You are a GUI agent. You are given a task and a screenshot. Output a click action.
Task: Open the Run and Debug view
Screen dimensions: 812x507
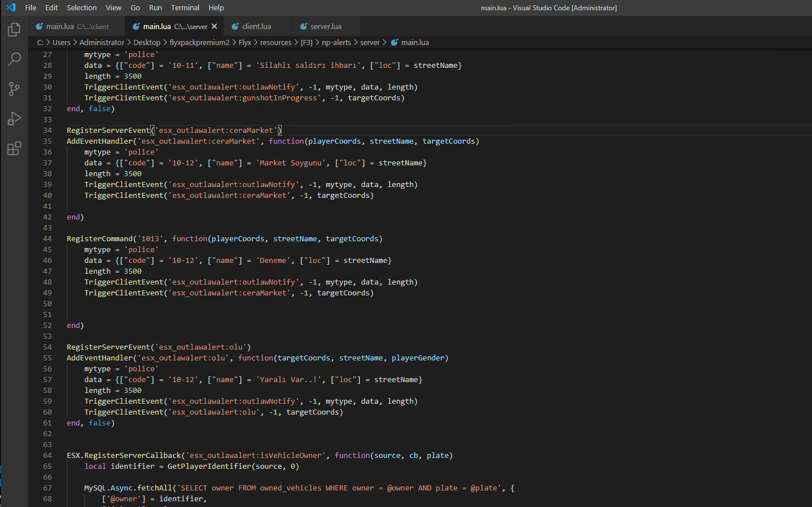coord(14,119)
